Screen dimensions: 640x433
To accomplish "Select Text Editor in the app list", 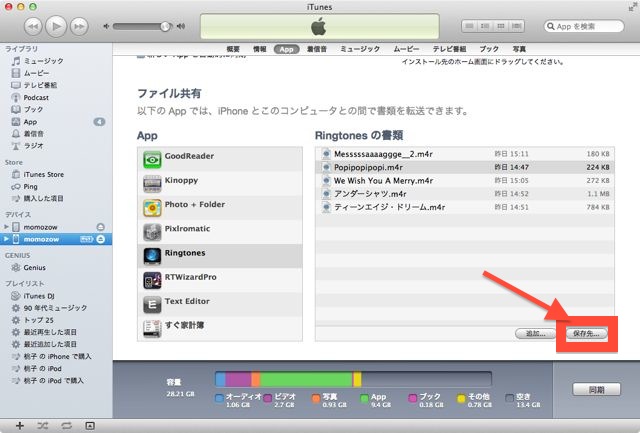I will tap(220, 304).
